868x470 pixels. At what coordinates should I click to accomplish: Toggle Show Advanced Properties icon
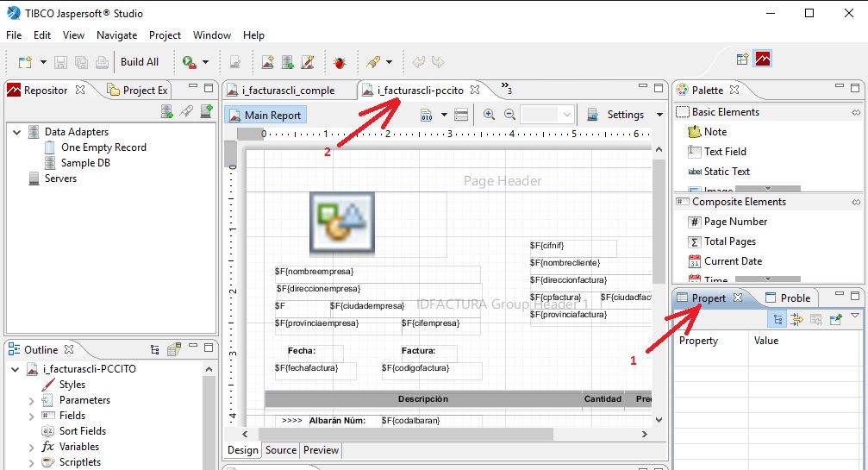point(796,319)
